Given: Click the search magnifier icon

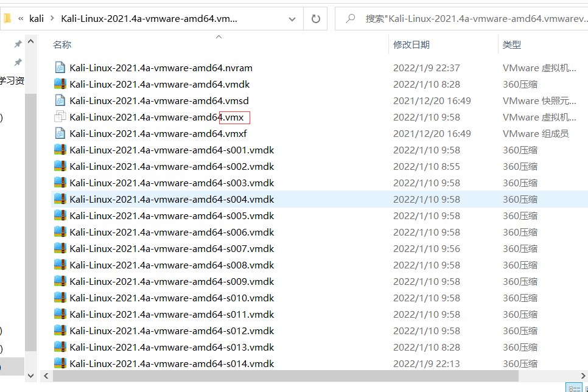Looking at the screenshot, I should (350, 18).
